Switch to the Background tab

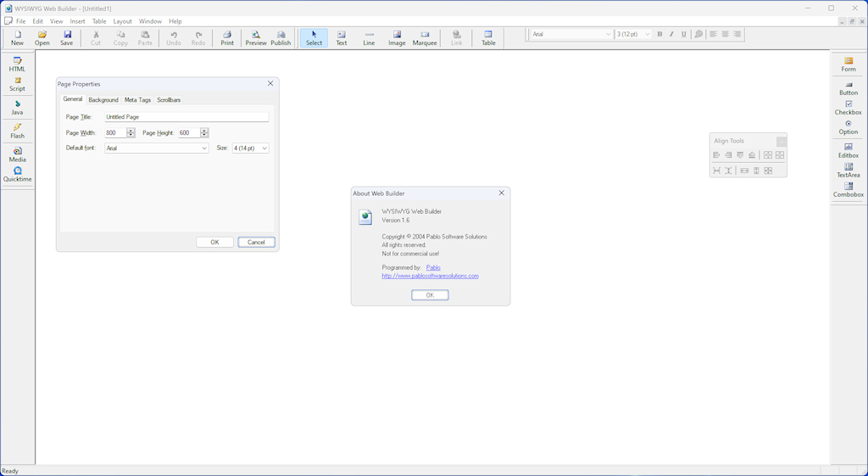pos(103,100)
